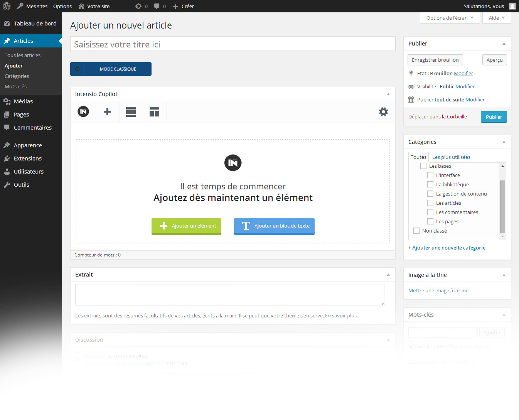Click the updates refresh icon

click(138, 6)
